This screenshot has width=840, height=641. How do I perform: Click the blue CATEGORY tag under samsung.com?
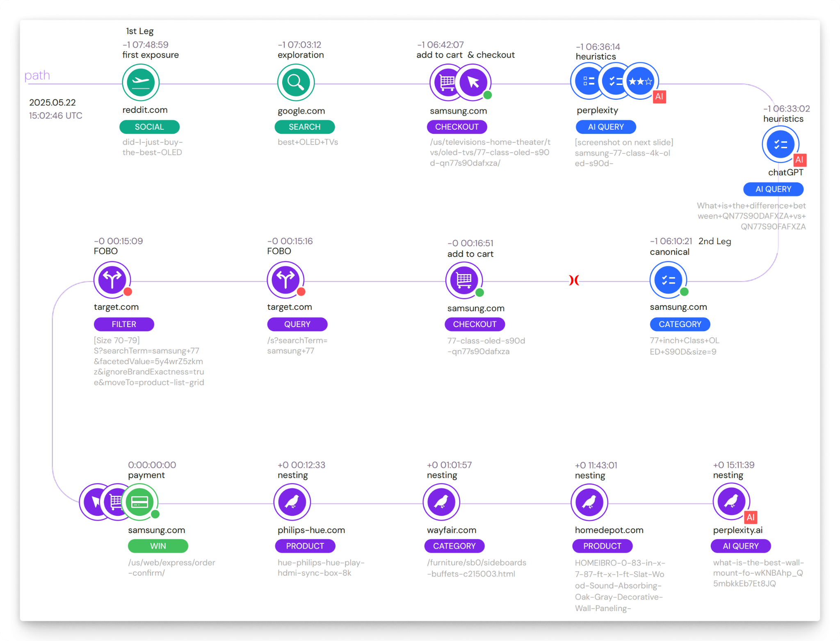click(680, 324)
